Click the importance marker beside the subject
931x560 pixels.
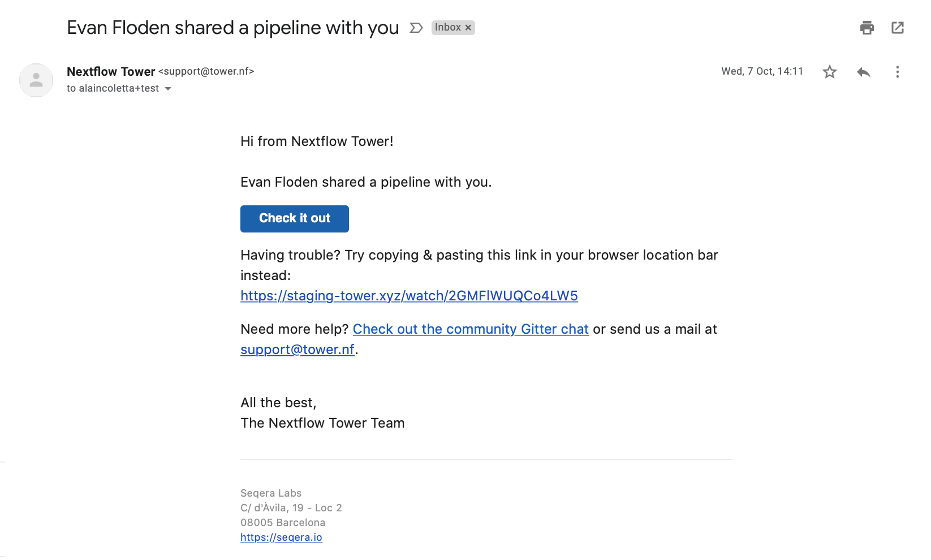pyautogui.click(x=416, y=28)
